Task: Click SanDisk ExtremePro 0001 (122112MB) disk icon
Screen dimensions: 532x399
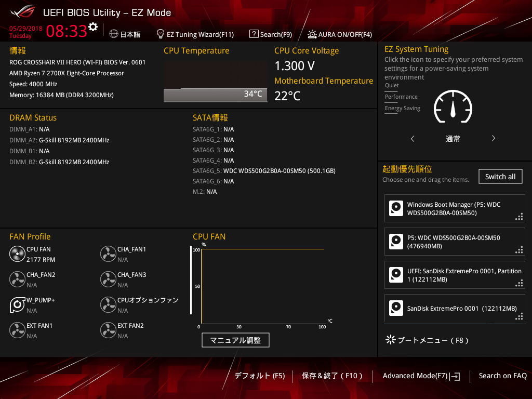Action: [396, 308]
